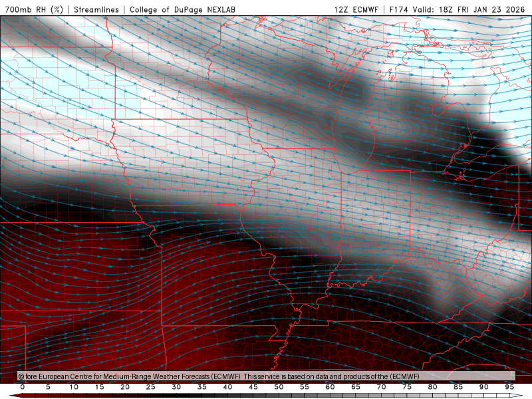The image size is (532, 399).
Task: Click "College of DuPage NEXLAB" header text
Action: click(x=182, y=9)
